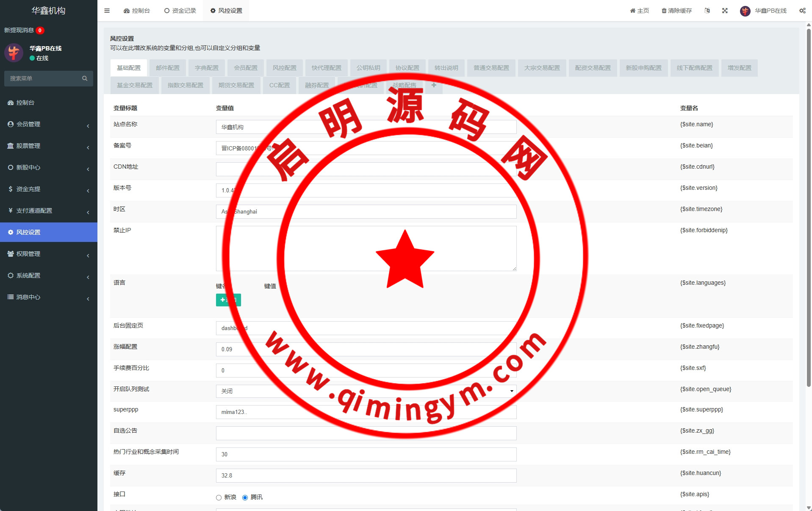
Task: Expand the 会员管理 sidebar menu
Action: [48, 124]
